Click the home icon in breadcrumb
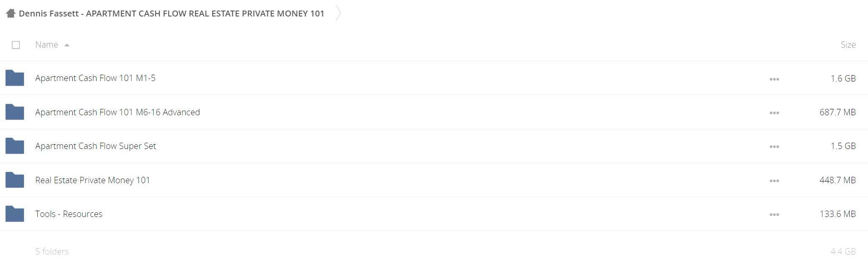Viewport: 868px width, 271px height. (x=11, y=13)
